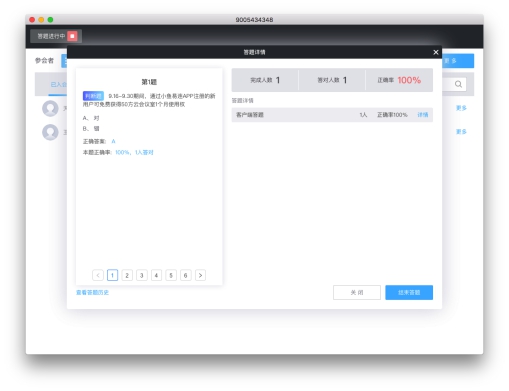Select question page 6

coord(186,275)
